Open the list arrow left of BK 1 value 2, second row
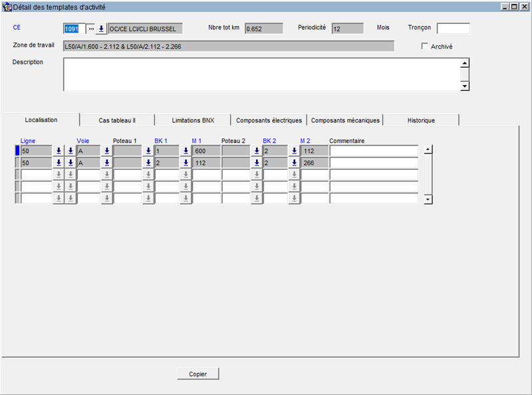The width and height of the screenshot is (532, 395). [148, 163]
